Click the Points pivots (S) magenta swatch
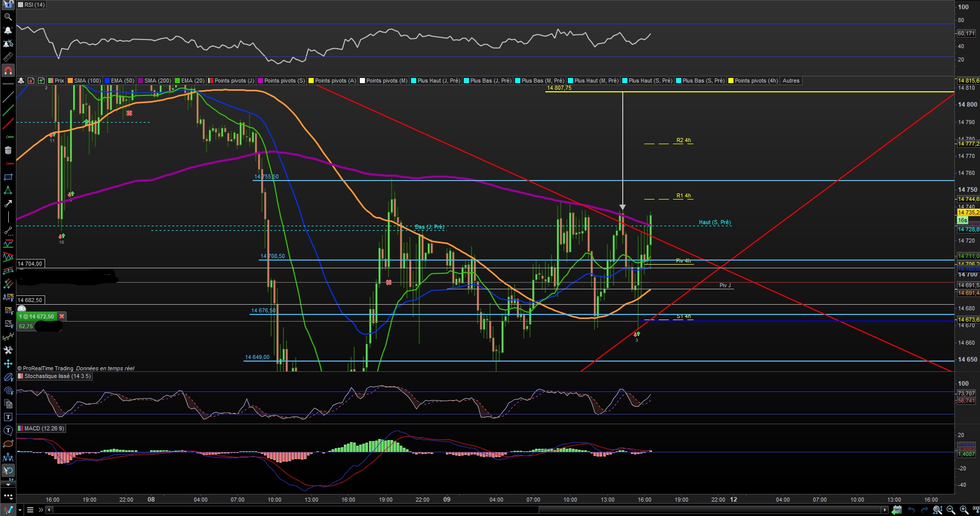 (260, 81)
